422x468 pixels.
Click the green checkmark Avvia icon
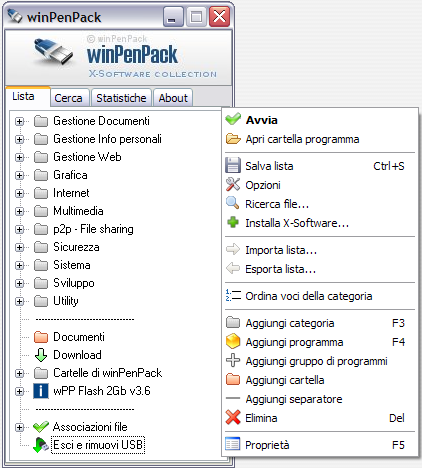pyautogui.click(x=233, y=119)
